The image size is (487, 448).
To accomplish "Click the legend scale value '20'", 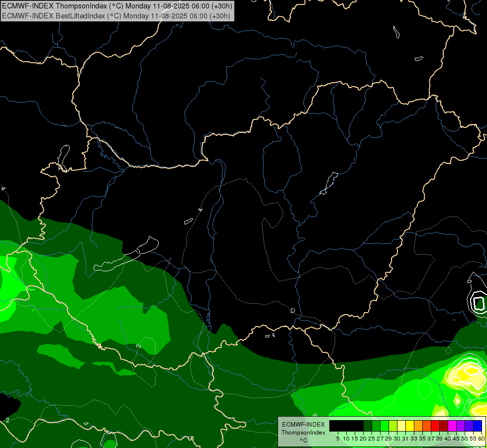I will click(363, 439).
